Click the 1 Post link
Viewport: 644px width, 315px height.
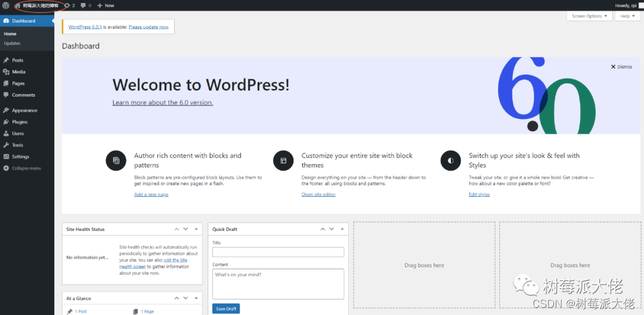(x=81, y=311)
